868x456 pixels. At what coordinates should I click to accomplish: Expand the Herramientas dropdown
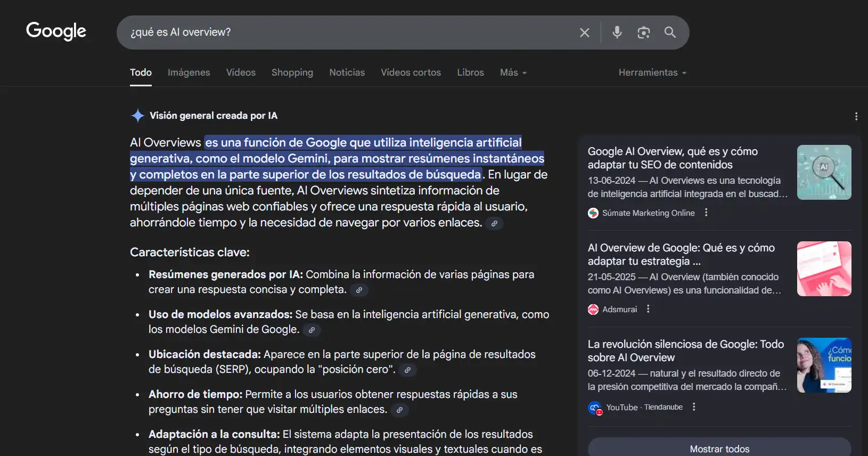click(652, 72)
